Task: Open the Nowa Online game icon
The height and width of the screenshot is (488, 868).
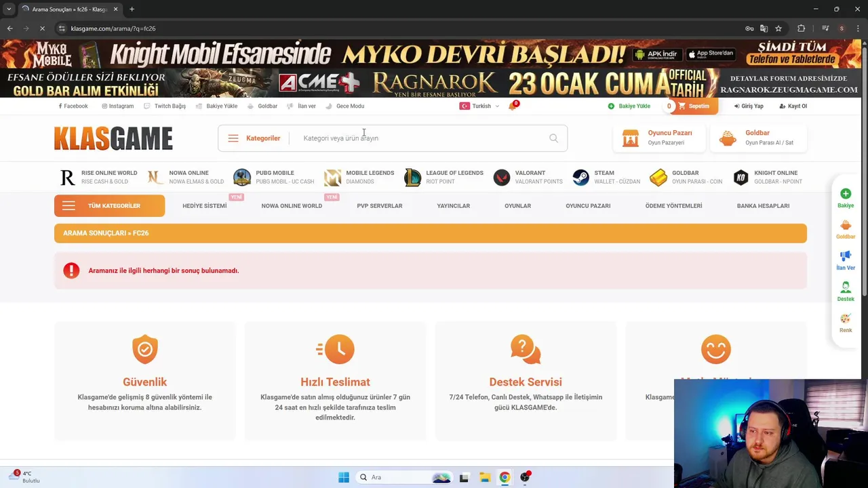Action: pos(155,178)
